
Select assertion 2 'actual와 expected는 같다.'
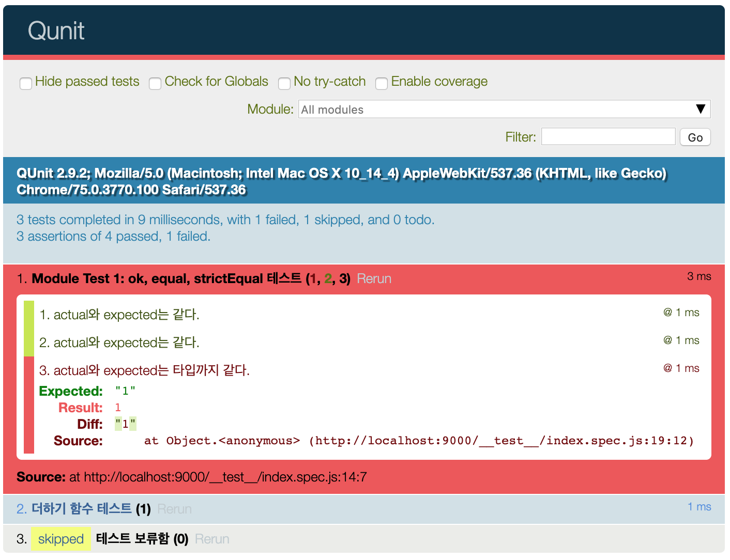pyautogui.click(x=119, y=343)
